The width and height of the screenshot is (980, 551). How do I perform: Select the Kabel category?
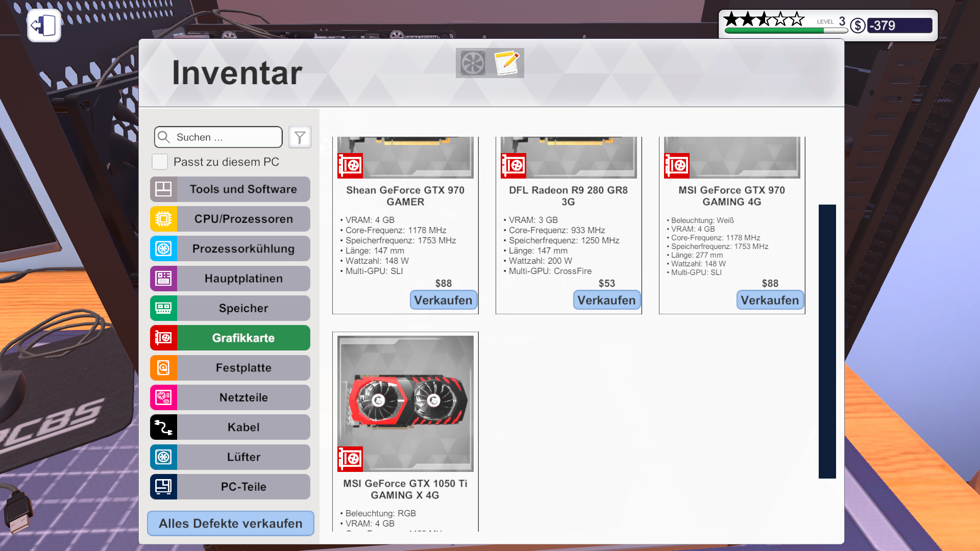click(163, 427)
